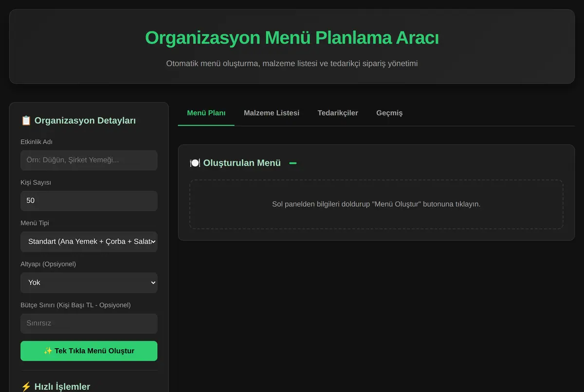Open the Menü Tipi dropdown
Viewport: 584px width, 392px height.
[x=89, y=242]
